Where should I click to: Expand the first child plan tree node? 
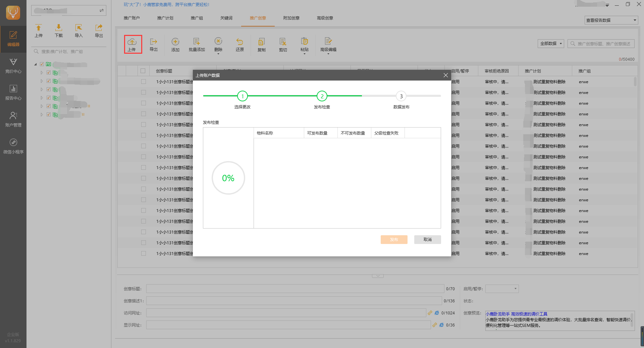point(42,72)
